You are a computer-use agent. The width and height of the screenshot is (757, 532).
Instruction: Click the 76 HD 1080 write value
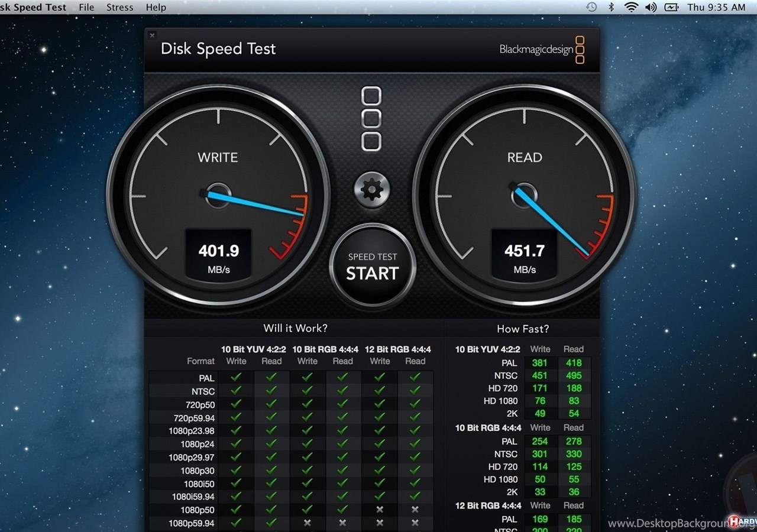pos(540,401)
